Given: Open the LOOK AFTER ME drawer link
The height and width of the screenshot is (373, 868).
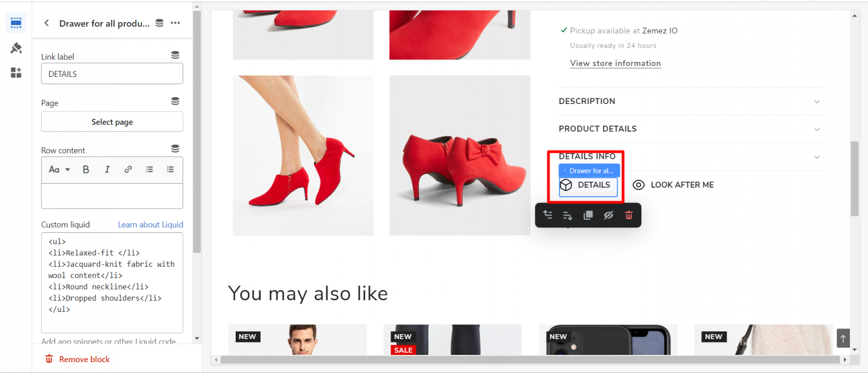Looking at the screenshot, I should [x=673, y=185].
